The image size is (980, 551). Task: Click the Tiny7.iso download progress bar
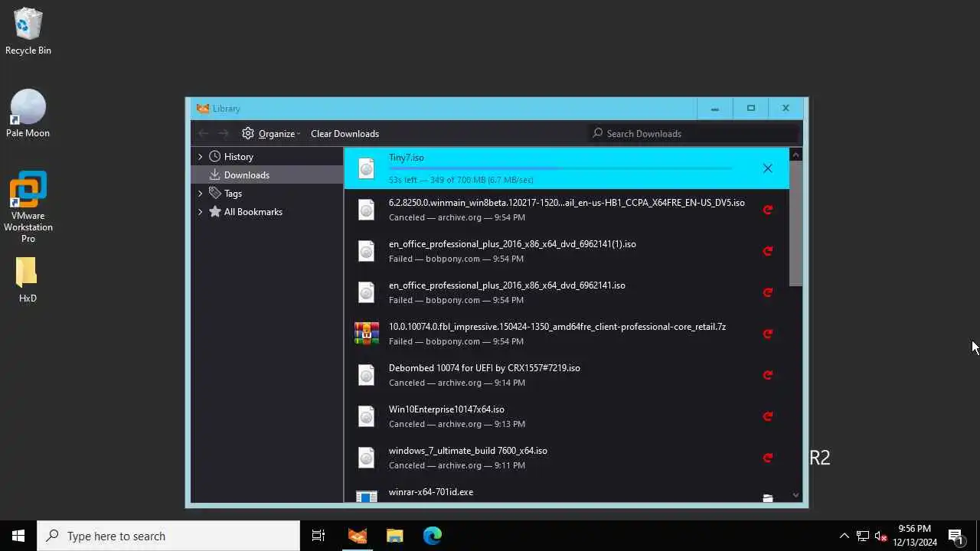[560, 168]
